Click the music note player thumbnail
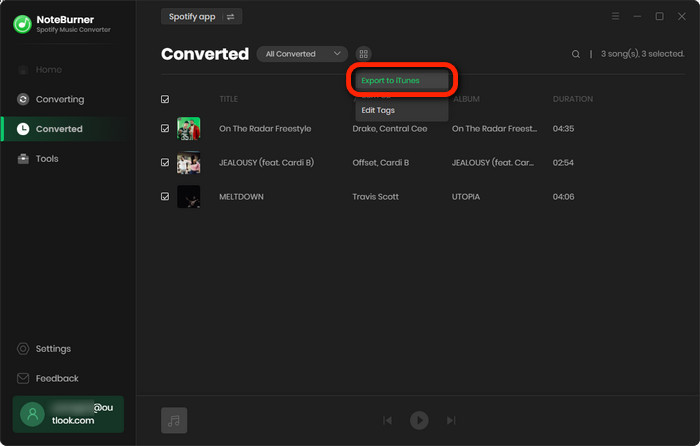The image size is (700, 446). tap(174, 420)
